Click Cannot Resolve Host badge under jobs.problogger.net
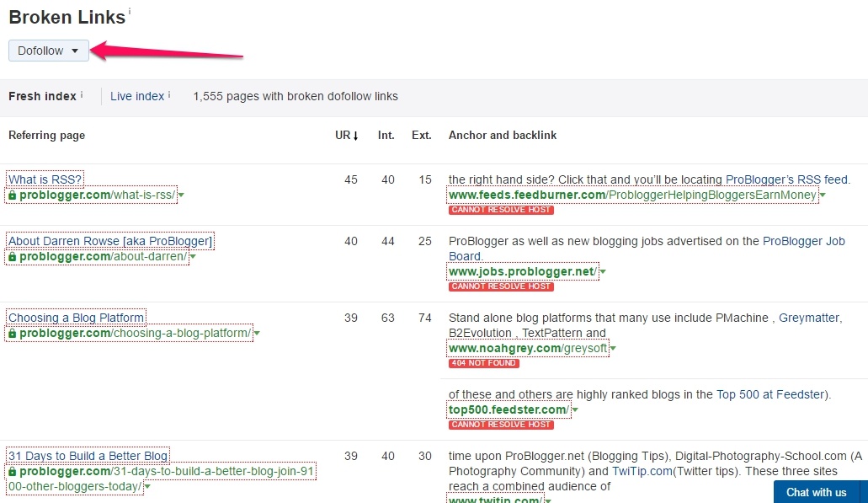 point(501,286)
